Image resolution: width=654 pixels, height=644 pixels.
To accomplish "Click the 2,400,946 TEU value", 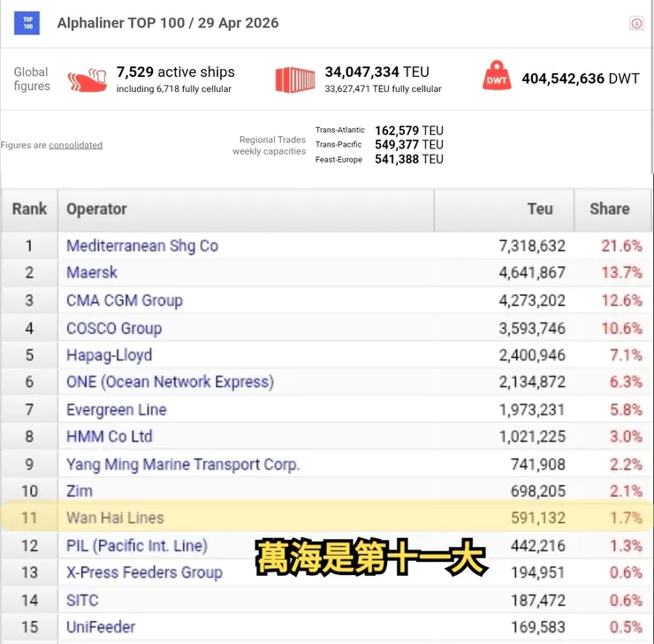I will (532, 355).
